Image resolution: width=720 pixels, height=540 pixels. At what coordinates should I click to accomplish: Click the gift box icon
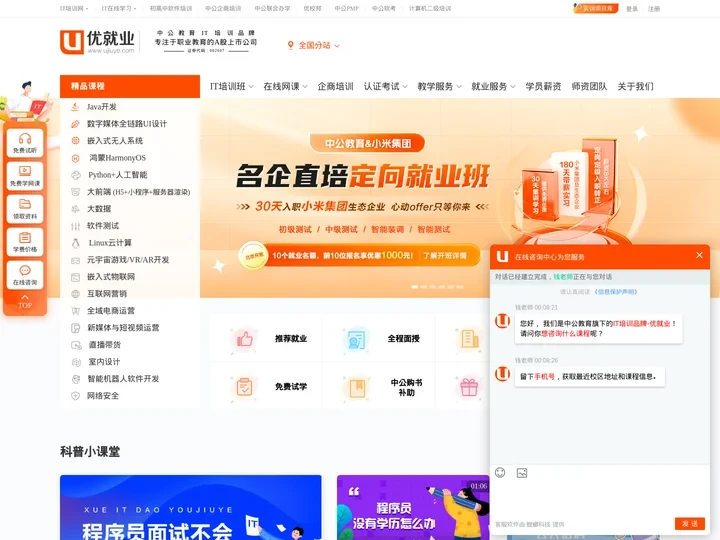[x=469, y=387]
